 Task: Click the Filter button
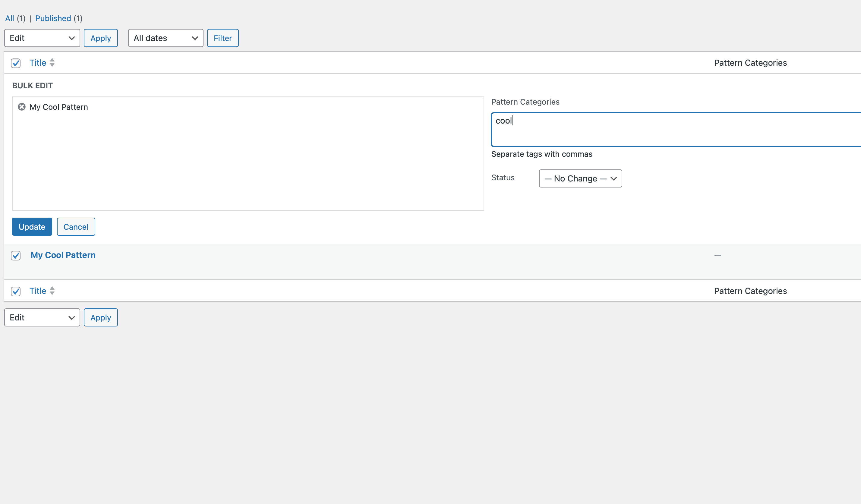pos(222,38)
